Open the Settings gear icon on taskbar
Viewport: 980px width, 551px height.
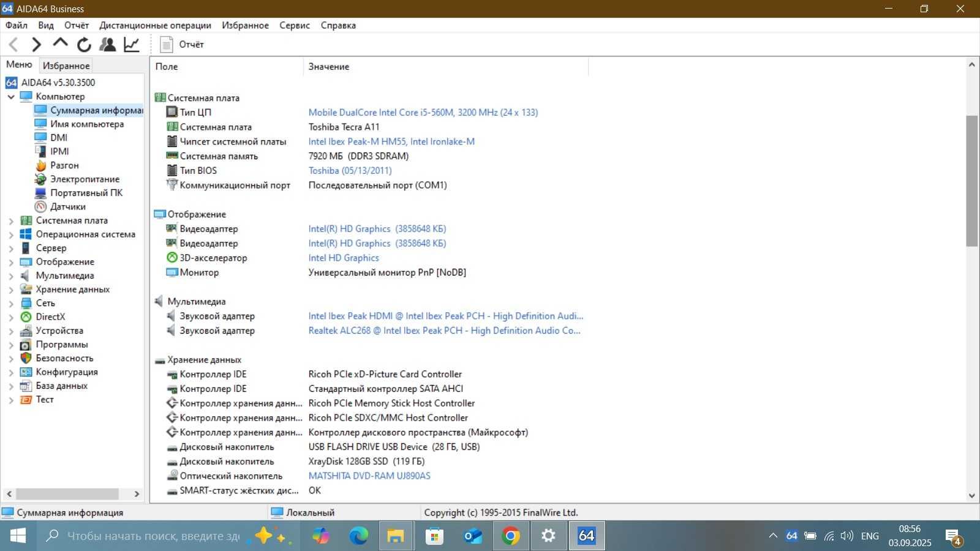pos(548,536)
